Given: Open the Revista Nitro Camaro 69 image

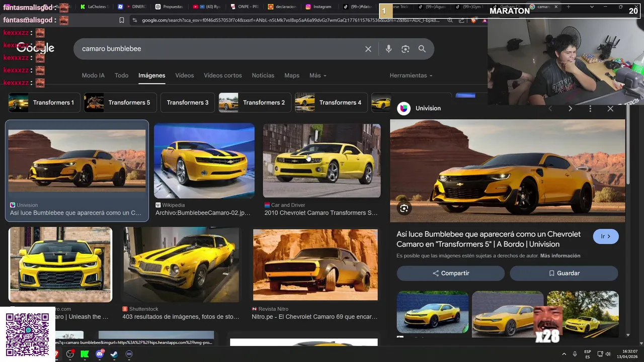Looking at the screenshot, I should click(315, 264).
